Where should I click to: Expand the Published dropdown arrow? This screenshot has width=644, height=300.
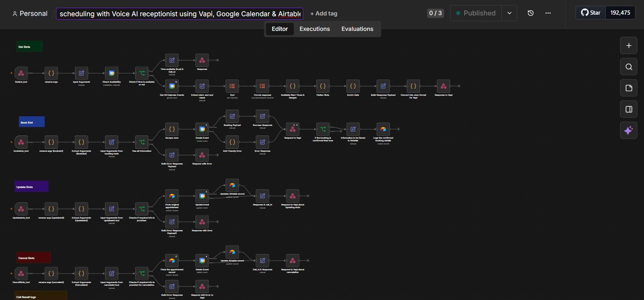pos(509,13)
